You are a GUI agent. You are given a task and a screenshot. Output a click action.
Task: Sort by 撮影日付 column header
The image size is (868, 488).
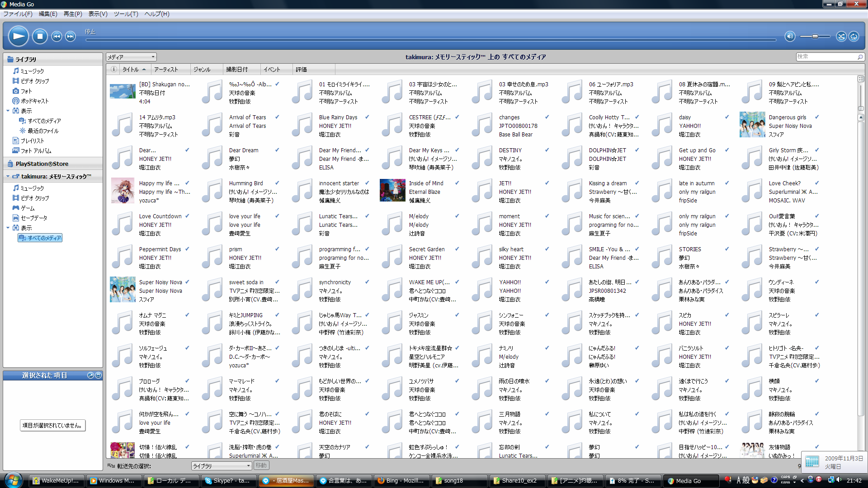point(242,69)
